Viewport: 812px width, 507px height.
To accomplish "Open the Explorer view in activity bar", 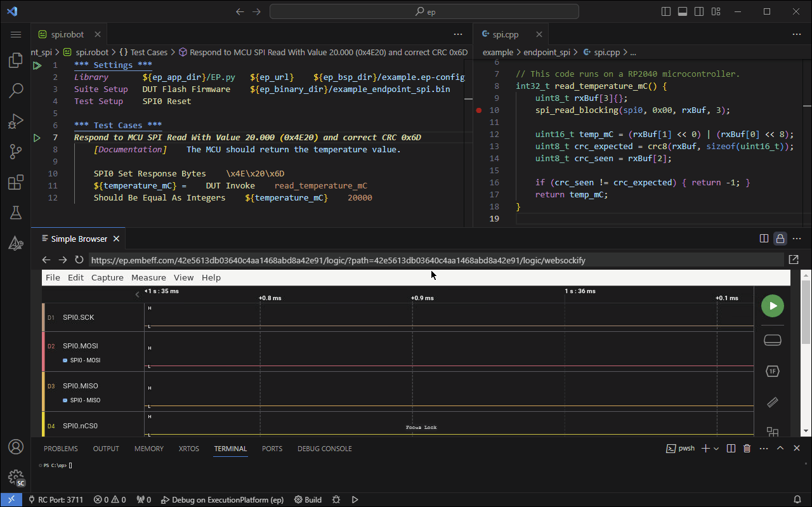I will tap(16, 61).
